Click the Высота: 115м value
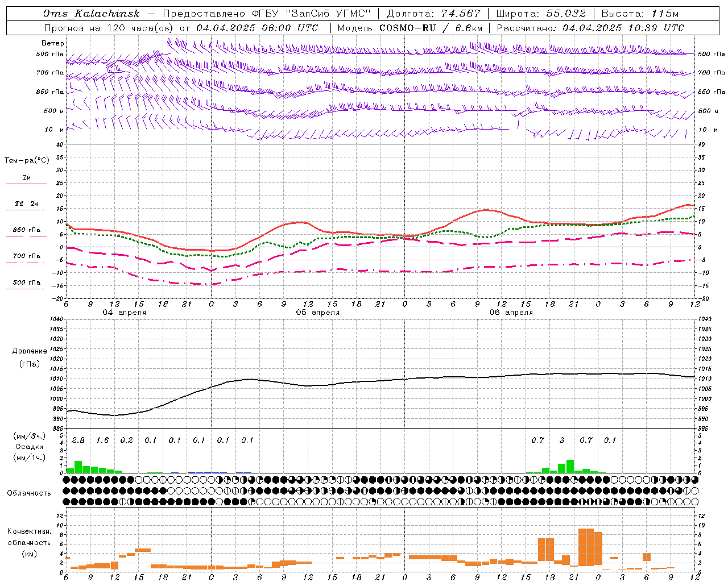This screenshot has height=582, width=728. point(640,14)
